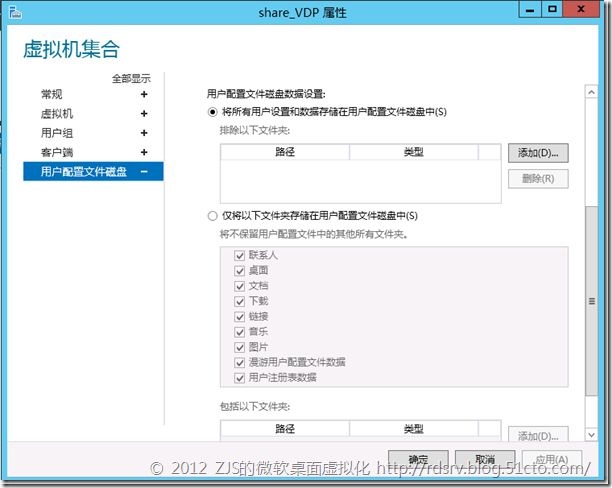Toggle the 链接 checkbox

[x=239, y=317]
